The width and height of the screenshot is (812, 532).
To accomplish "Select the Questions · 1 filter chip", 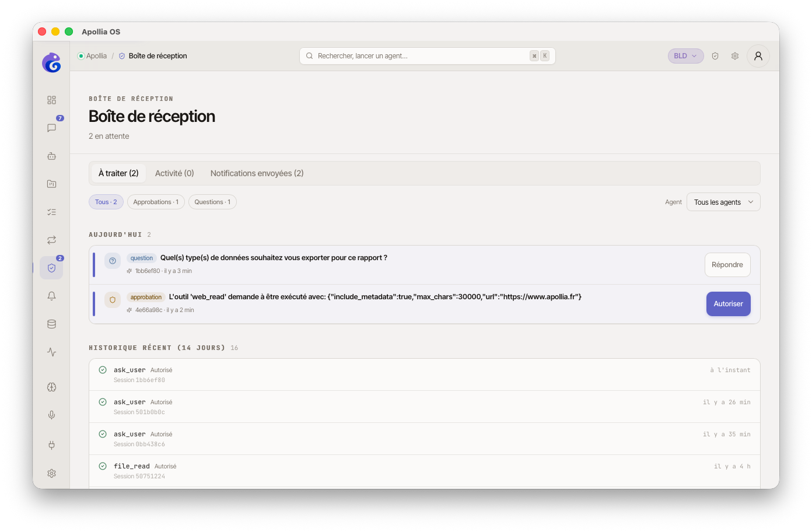I will coord(212,202).
